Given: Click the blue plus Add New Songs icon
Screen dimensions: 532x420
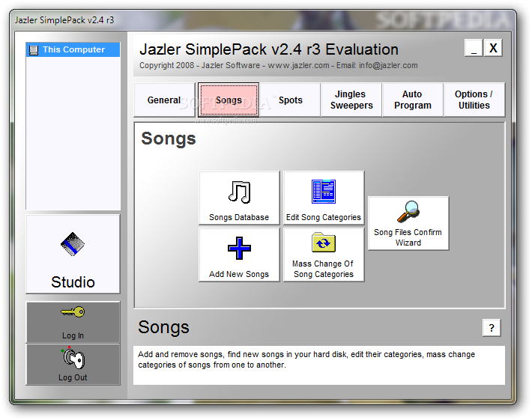Looking at the screenshot, I should click(x=239, y=248).
